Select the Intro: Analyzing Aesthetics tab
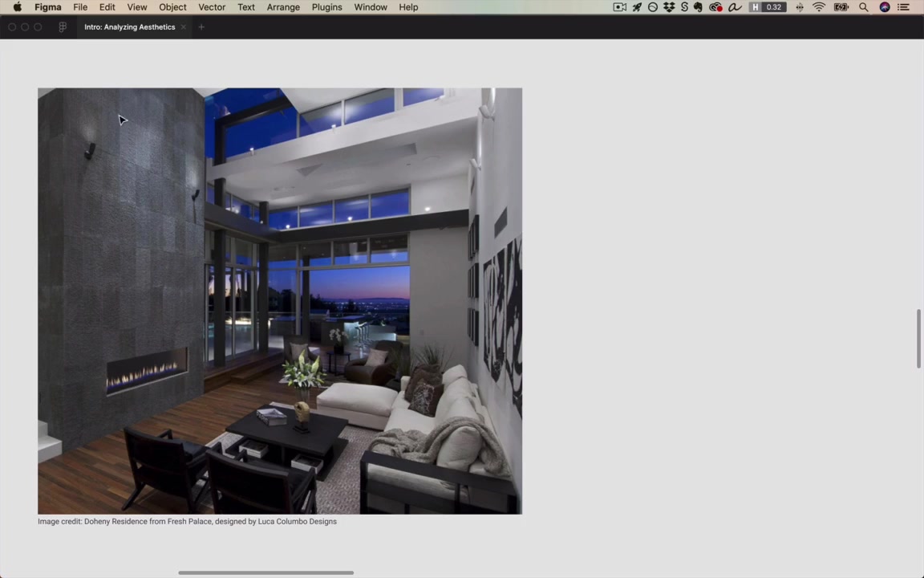 coord(130,27)
